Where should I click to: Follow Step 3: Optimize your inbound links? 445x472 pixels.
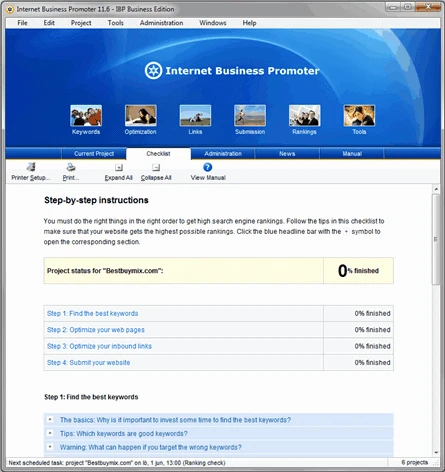coord(99,346)
